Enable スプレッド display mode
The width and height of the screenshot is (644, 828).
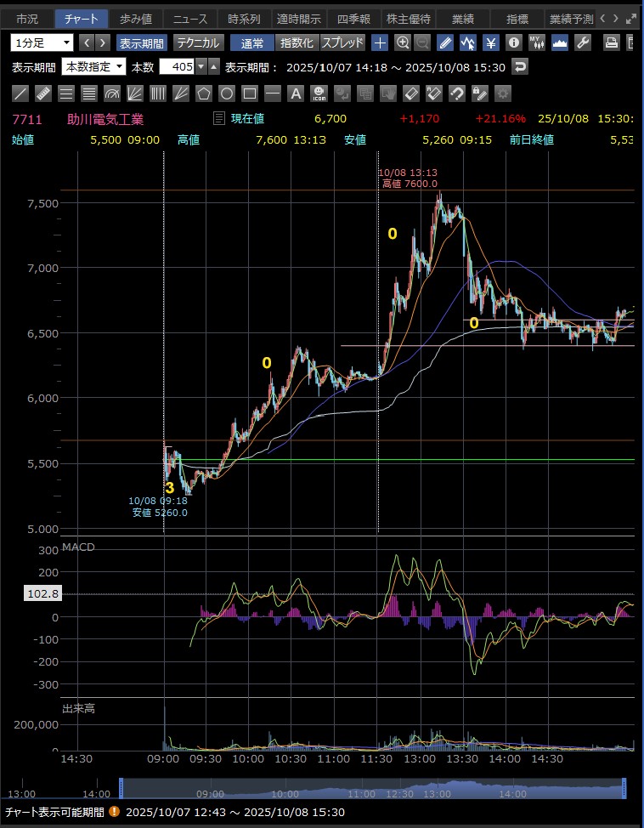tap(342, 43)
